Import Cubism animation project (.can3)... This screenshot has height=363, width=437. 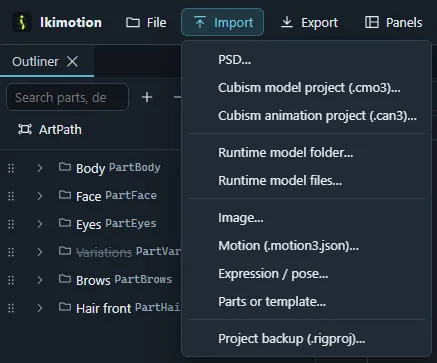(306, 116)
